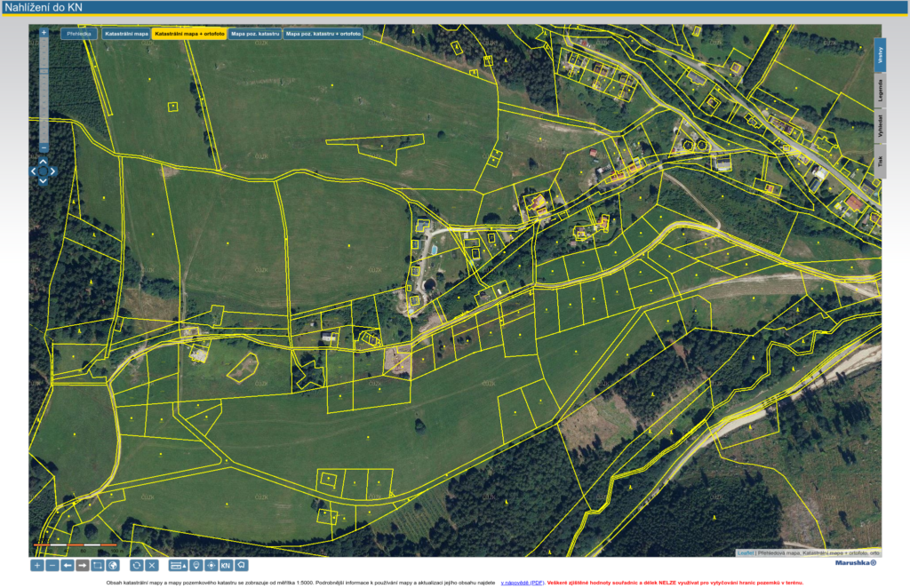Open the Legenda side tab
The image size is (910, 588).
point(880,90)
